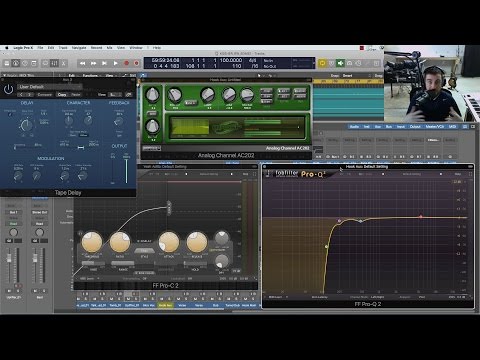The image size is (480, 360).
Task: Click the Style button in Pro-C 2
Action: 144,251
